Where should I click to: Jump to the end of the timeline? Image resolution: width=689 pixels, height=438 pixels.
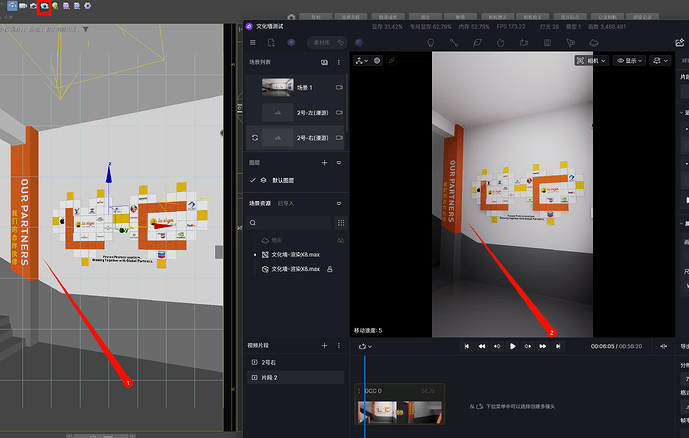558,346
